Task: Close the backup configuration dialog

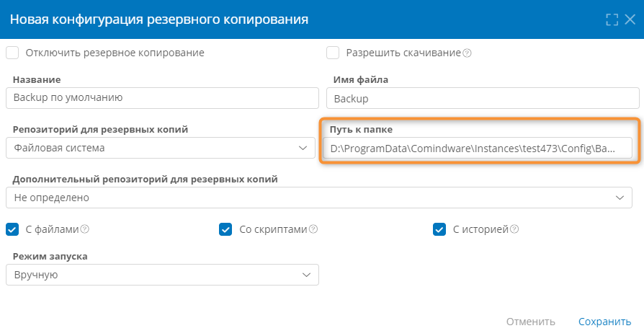Action: point(630,19)
